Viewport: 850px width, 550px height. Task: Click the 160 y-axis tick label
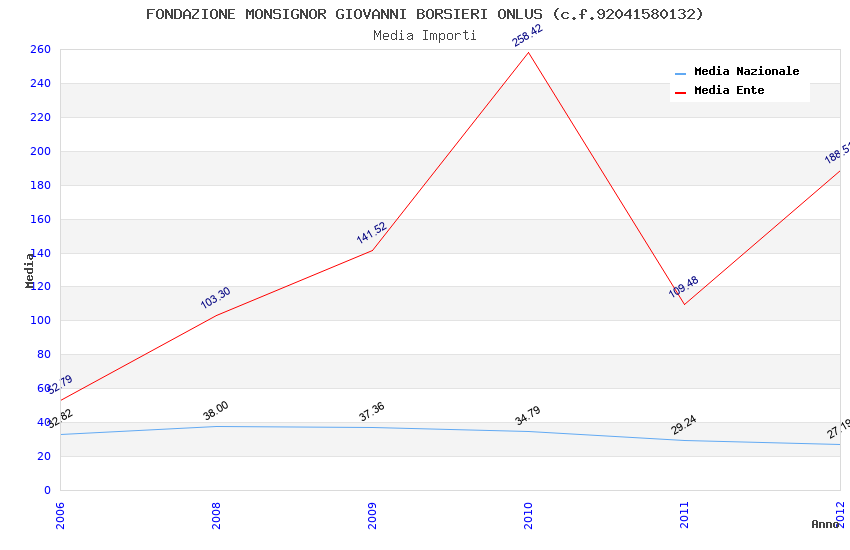40,219
